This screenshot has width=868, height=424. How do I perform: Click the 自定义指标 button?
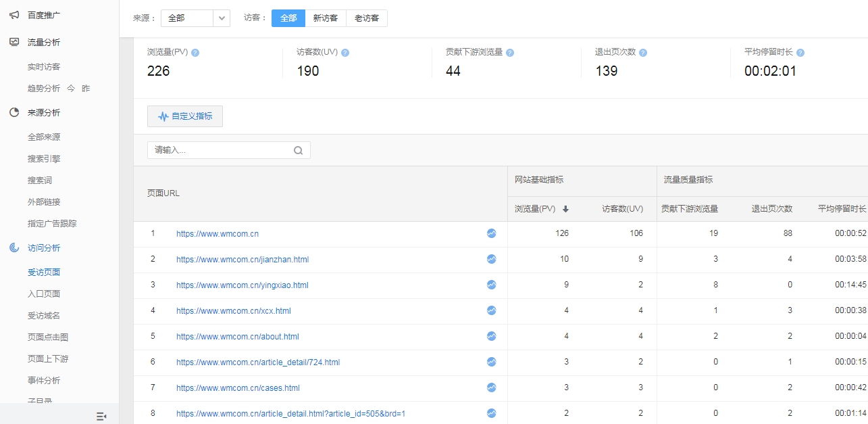[185, 116]
